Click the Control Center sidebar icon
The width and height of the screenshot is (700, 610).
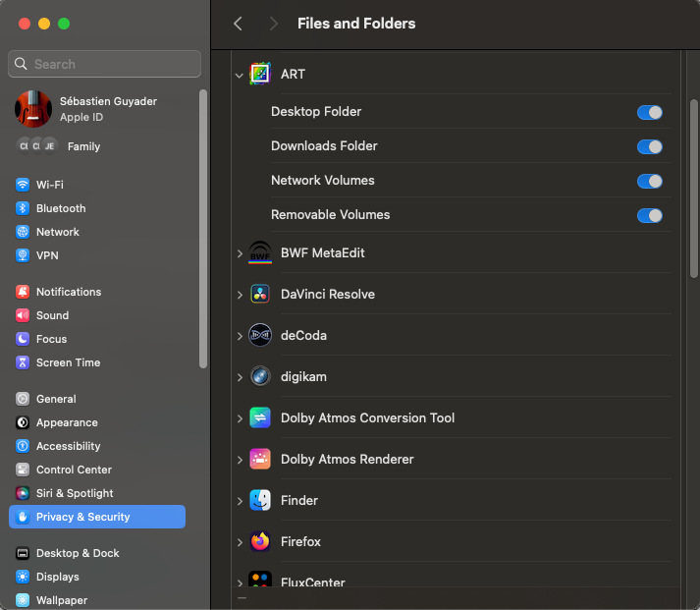pos(23,470)
